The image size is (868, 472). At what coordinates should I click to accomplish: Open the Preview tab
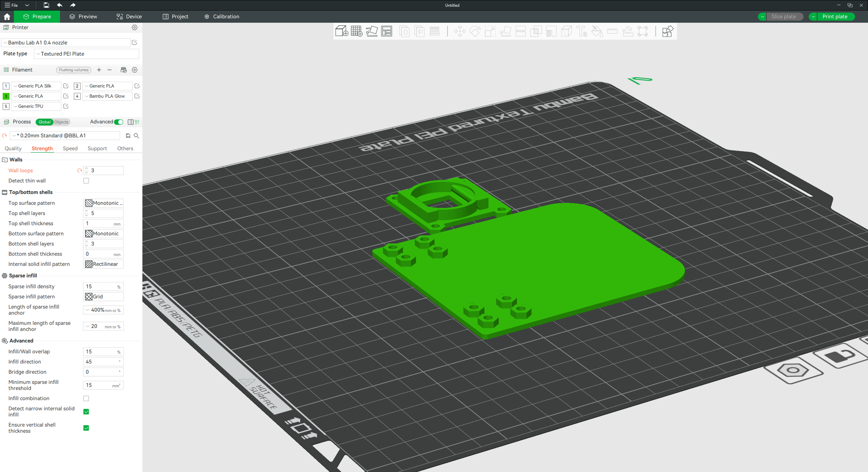tap(83, 17)
